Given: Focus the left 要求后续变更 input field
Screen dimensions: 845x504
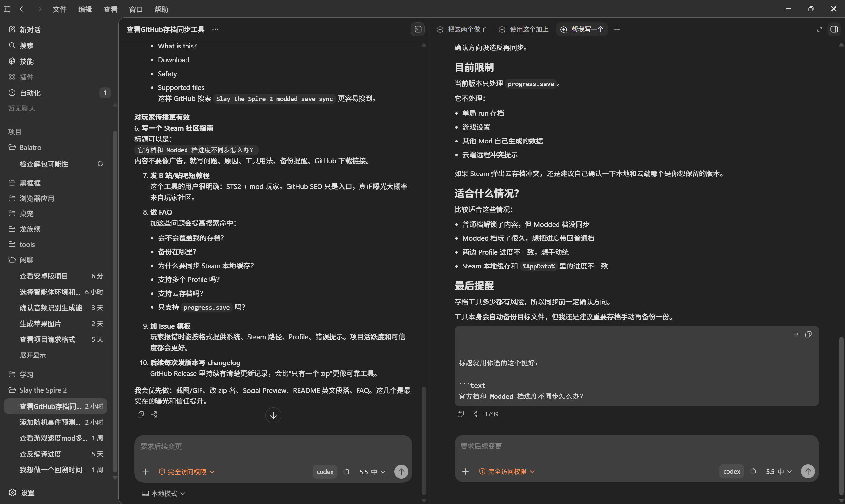Looking at the screenshot, I should (273, 446).
